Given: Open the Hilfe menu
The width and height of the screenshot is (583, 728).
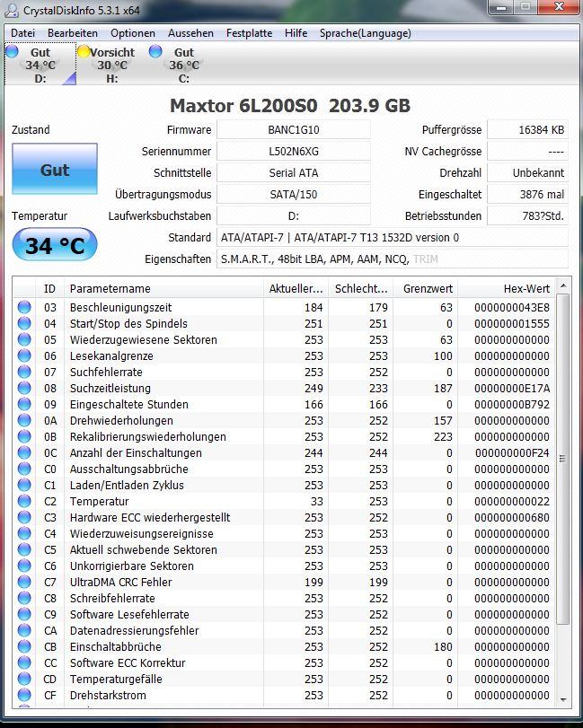Looking at the screenshot, I should coord(296,33).
